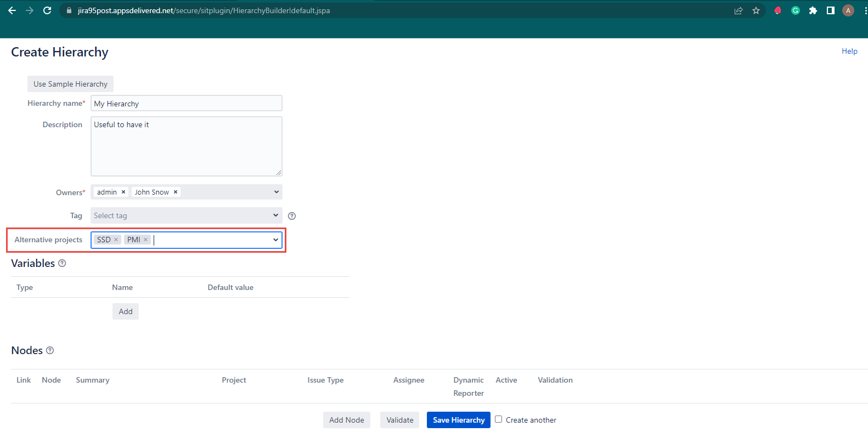Open the Nodes help icon

click(50, 350)
